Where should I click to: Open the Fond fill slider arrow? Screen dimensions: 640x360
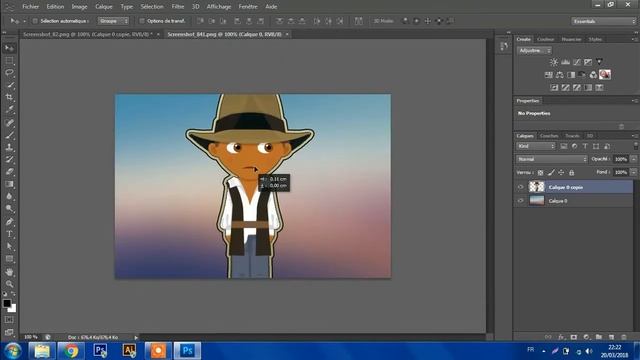(x=633, y=172)
